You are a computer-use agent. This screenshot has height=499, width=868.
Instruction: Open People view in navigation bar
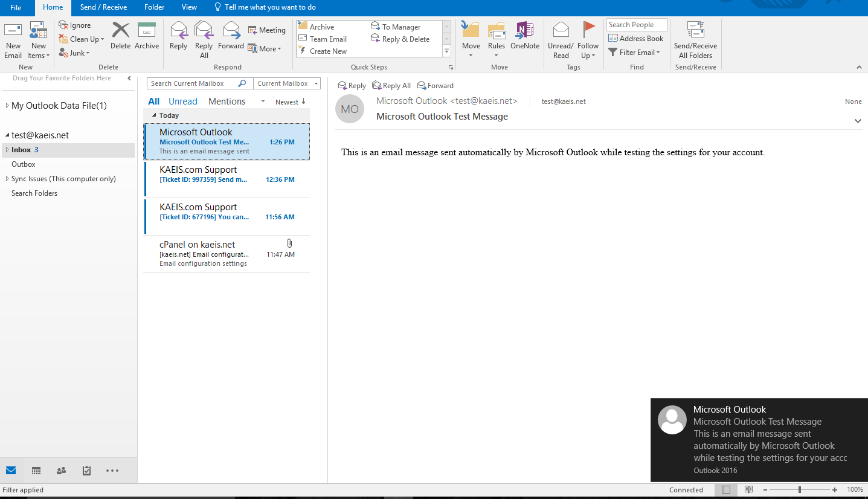(x=61, y=471)
